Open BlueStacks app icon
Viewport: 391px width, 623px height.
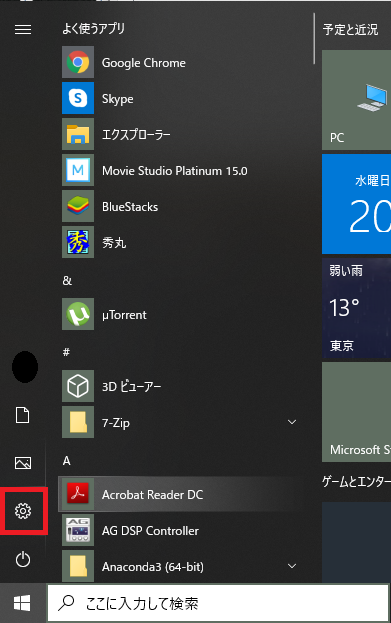tap(78, 206)
